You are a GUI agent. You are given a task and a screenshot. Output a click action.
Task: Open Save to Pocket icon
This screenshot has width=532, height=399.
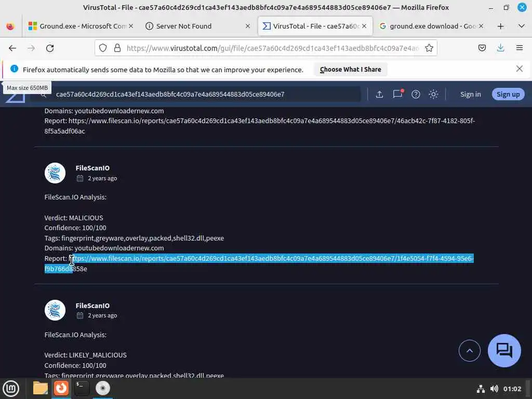482,48
